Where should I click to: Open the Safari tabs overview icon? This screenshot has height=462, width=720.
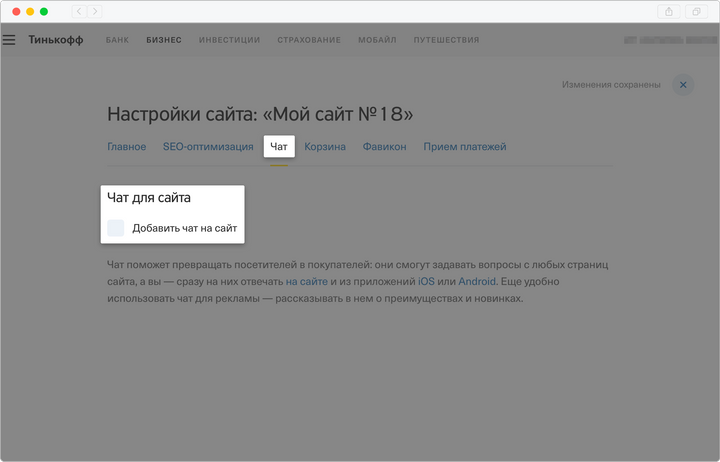tap(696, 11)
